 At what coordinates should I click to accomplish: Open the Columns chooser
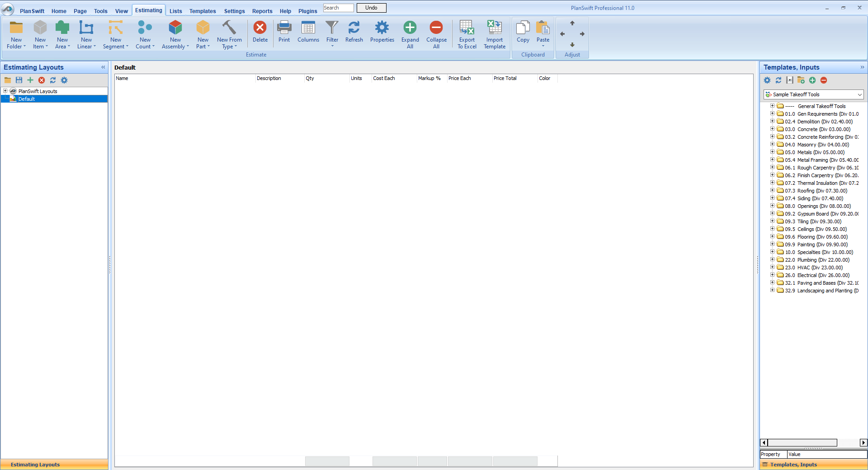[308, 31]
